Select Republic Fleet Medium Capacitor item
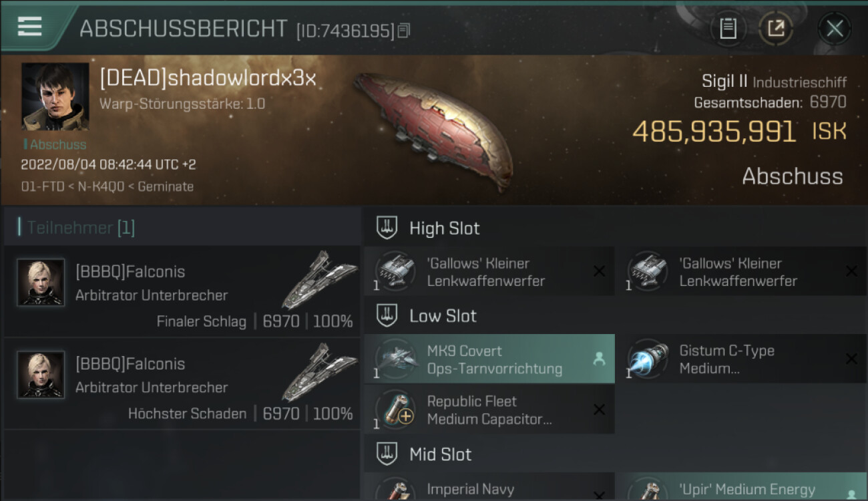 click(489, 409)
